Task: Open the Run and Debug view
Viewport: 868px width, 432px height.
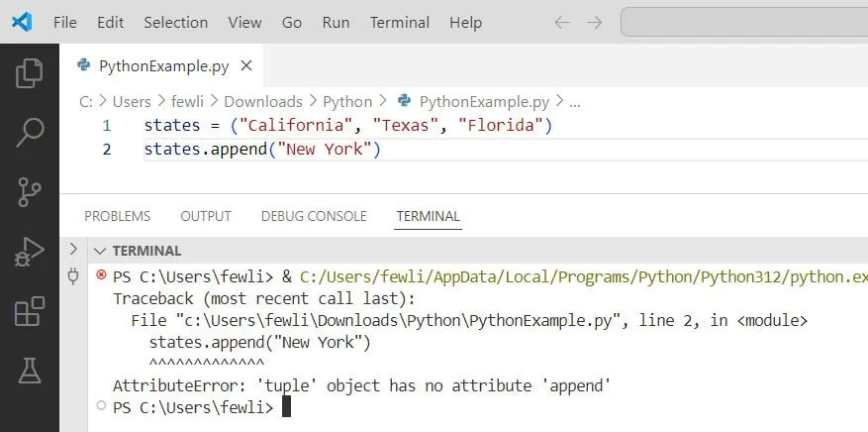Action: pos(30,253)
